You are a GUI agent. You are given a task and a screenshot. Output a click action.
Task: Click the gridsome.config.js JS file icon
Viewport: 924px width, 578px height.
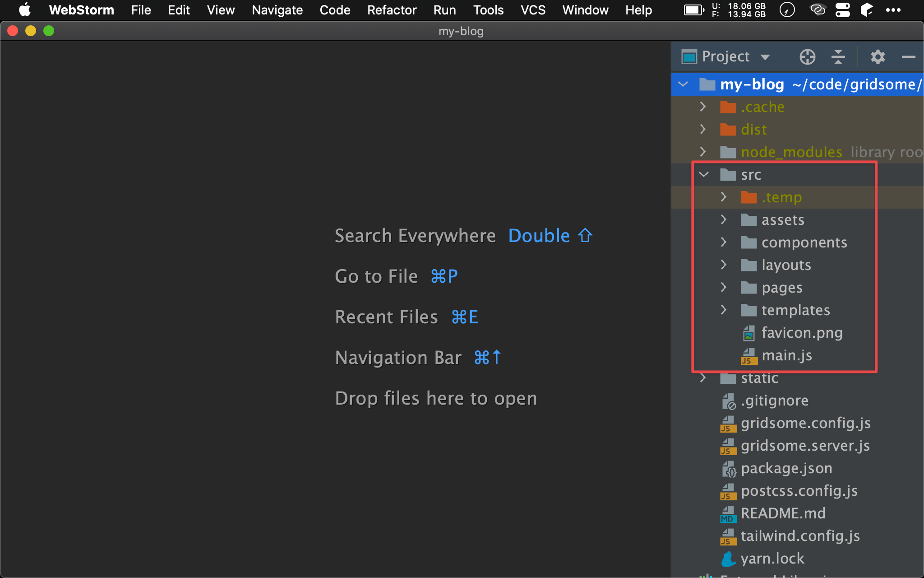click(728, 424)
